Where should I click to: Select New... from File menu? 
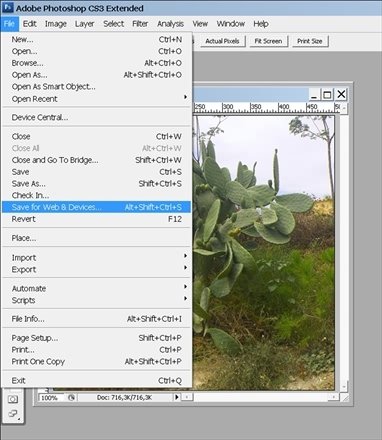click(x=97, y=39)
